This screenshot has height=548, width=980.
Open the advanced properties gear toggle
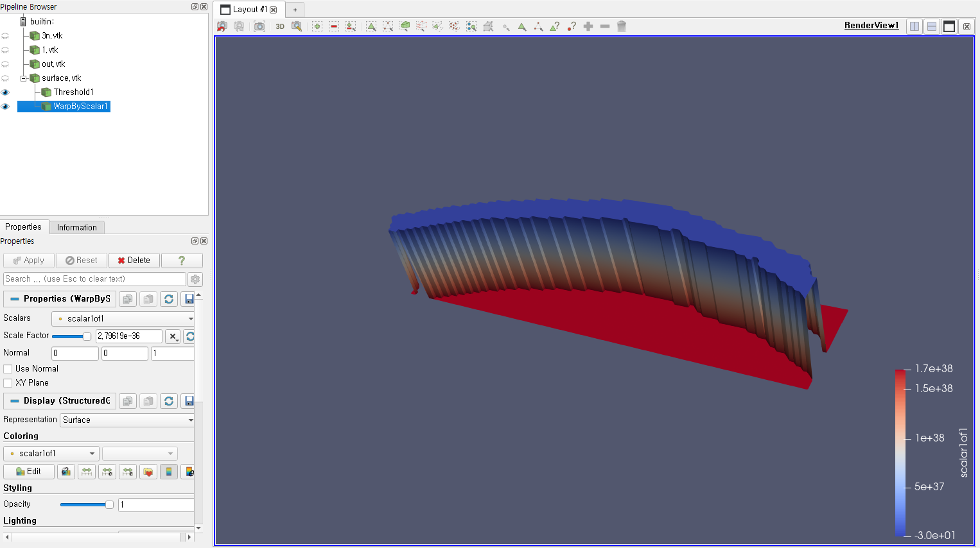195,279
